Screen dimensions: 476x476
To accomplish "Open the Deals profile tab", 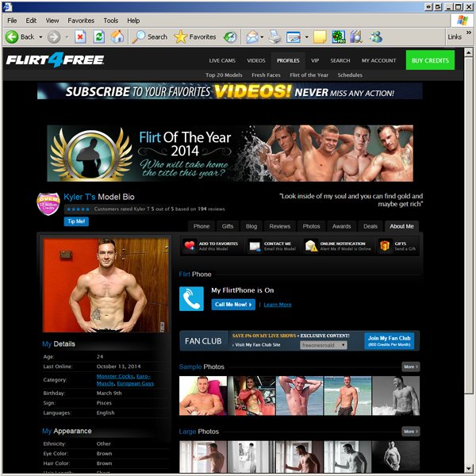I will click(370, 226).
